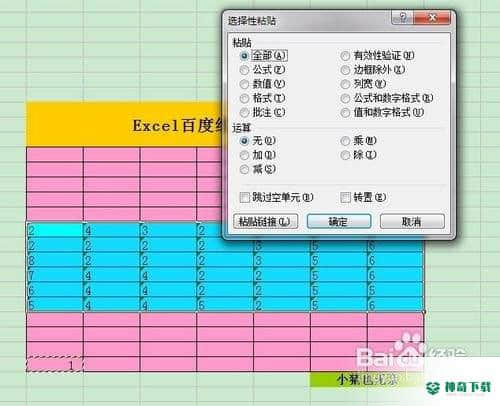Pick the 格式 radio button
Image resolution: width=500 pixels, height=406 pixels.
click(x=244, y=98)
